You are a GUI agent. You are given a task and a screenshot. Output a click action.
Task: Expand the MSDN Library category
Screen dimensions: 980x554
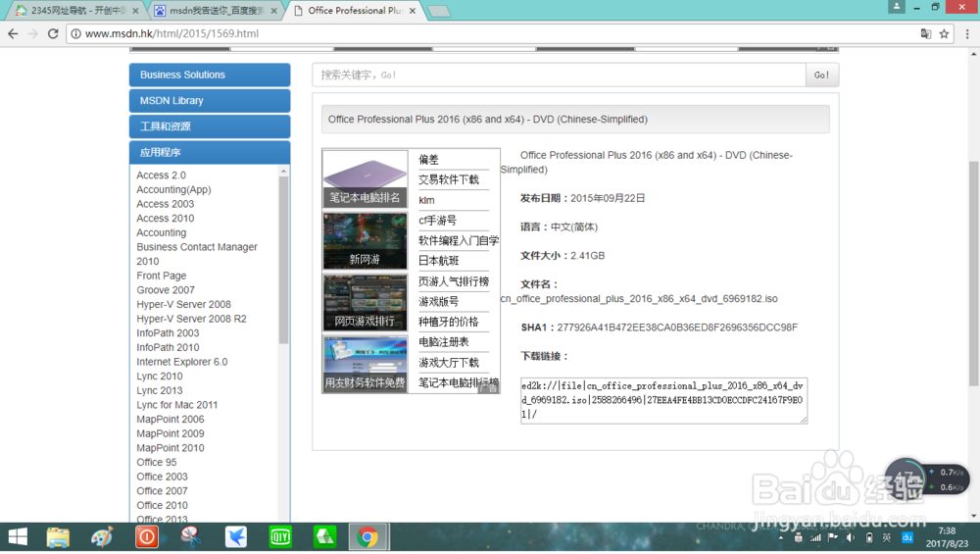click(x=210, y=101)
